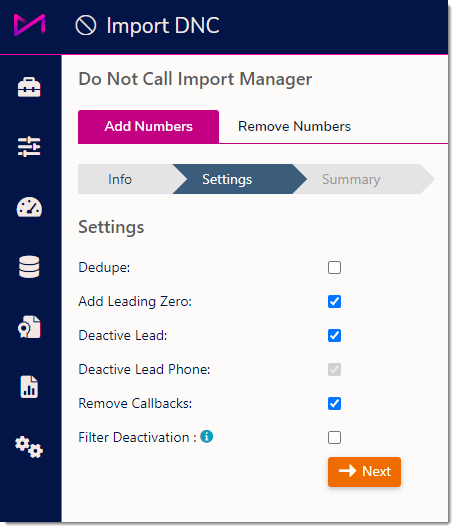The height and width of the screenshot is (530, 456).
Task: Uncheck the Remove Callbacks checkbox
Action: (334, 403)
